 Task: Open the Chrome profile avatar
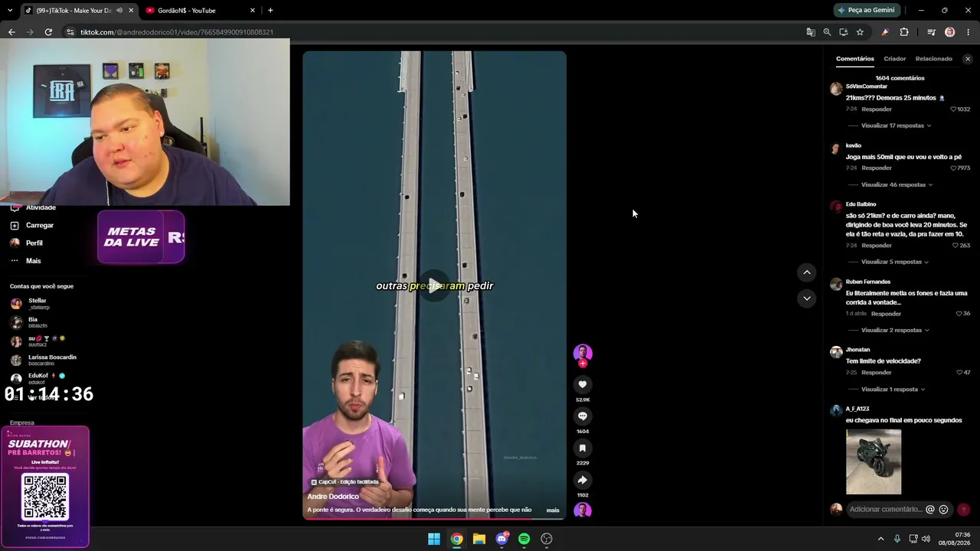tap(949, 32)
